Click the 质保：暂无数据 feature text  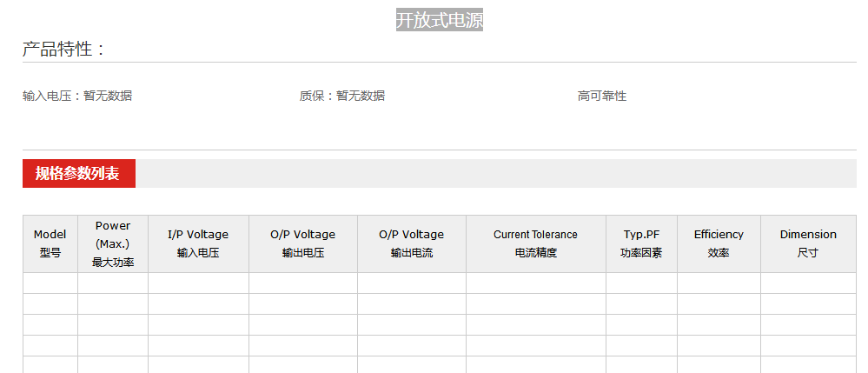(342, 96)
